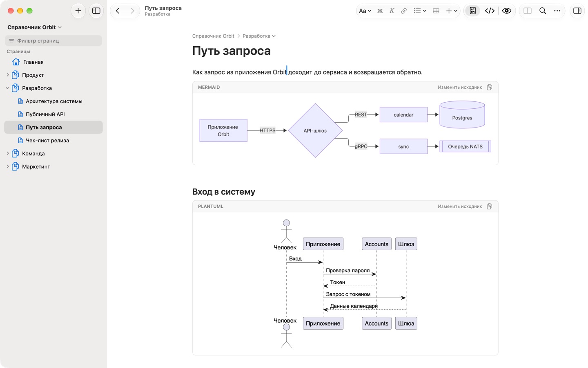The image size is (588, 368).
Task: Toggle the left sidebar visibility
Action: tap(96, 11)
